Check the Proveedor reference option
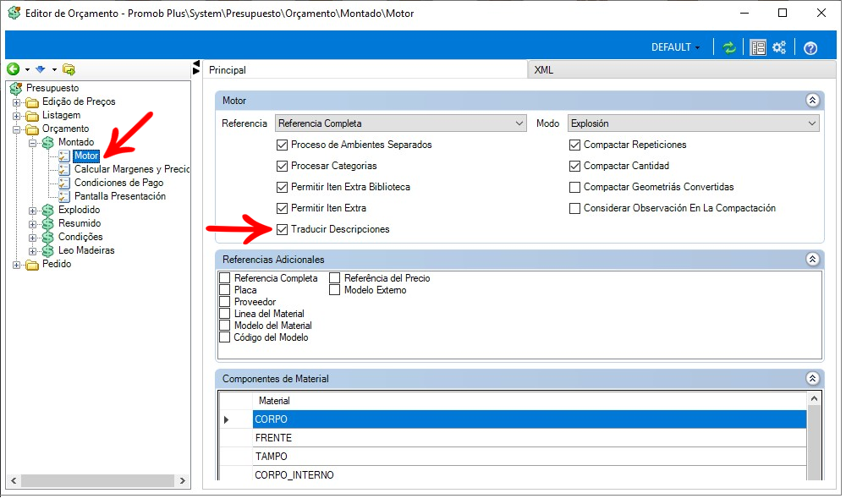 [x=225, y=302]
